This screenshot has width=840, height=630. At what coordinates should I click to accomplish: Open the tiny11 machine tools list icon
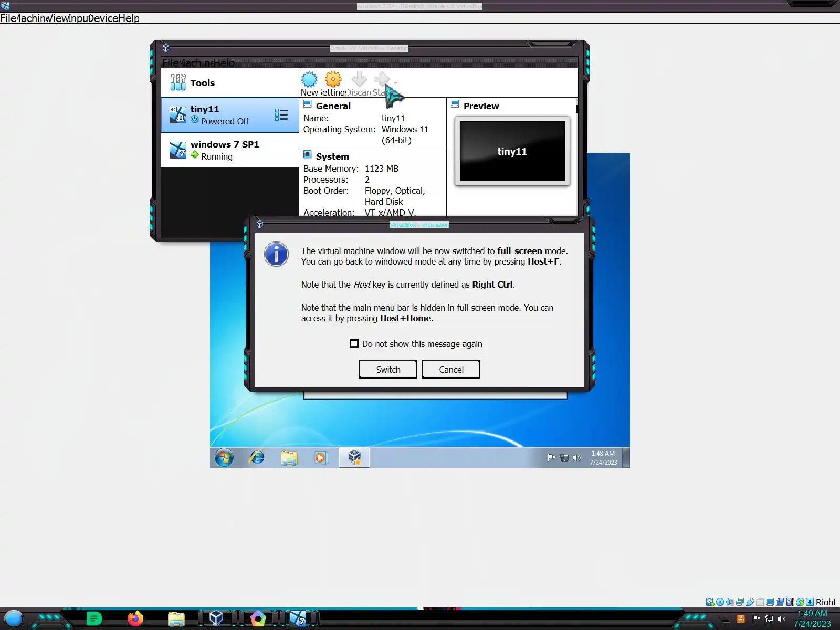point(281,114)
